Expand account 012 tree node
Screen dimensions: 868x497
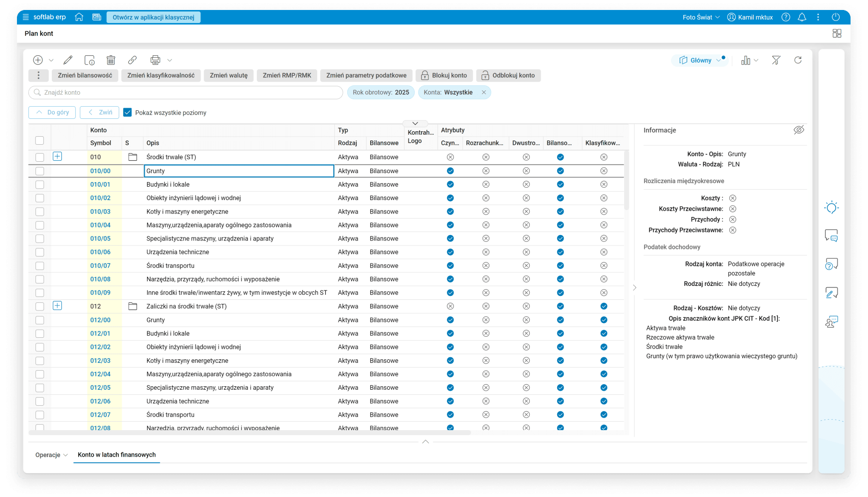pos(57,306)
